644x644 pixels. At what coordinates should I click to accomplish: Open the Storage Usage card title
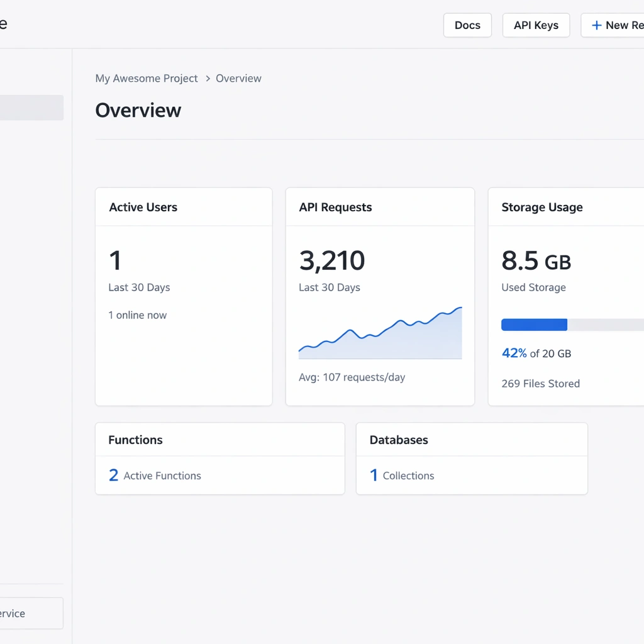[x=542, y=208]
